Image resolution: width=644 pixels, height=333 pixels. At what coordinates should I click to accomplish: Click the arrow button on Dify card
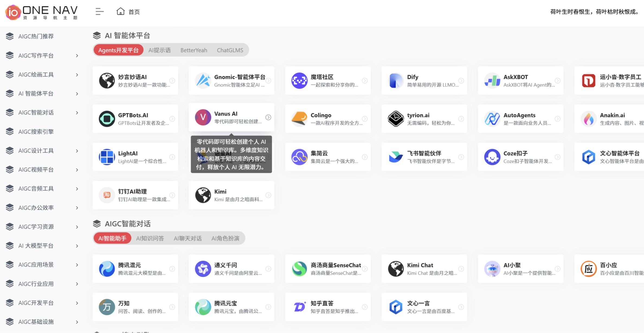tap(461, 81)
